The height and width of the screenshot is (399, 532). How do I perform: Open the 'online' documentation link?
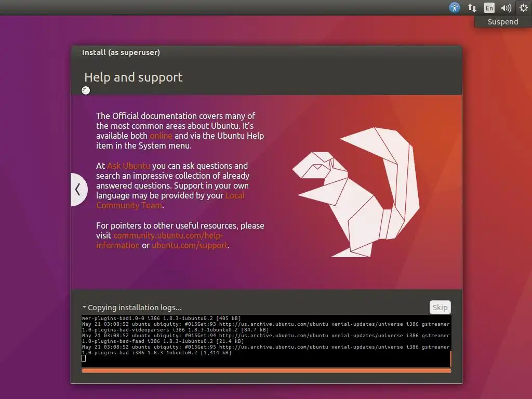[x=161, y=136]
